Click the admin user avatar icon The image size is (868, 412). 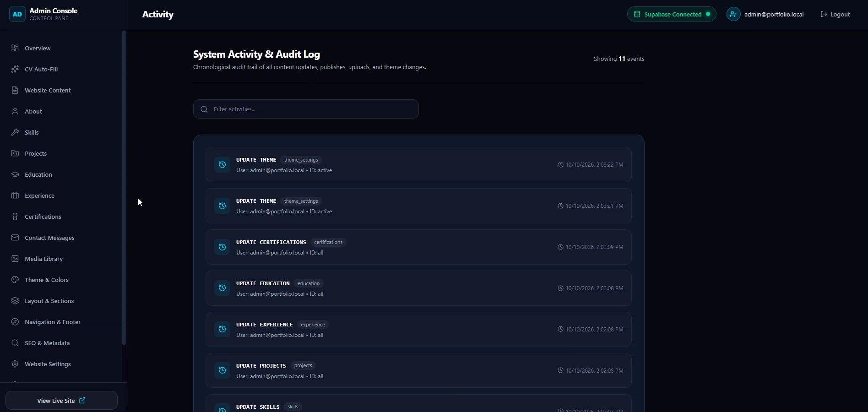point(733,14)
